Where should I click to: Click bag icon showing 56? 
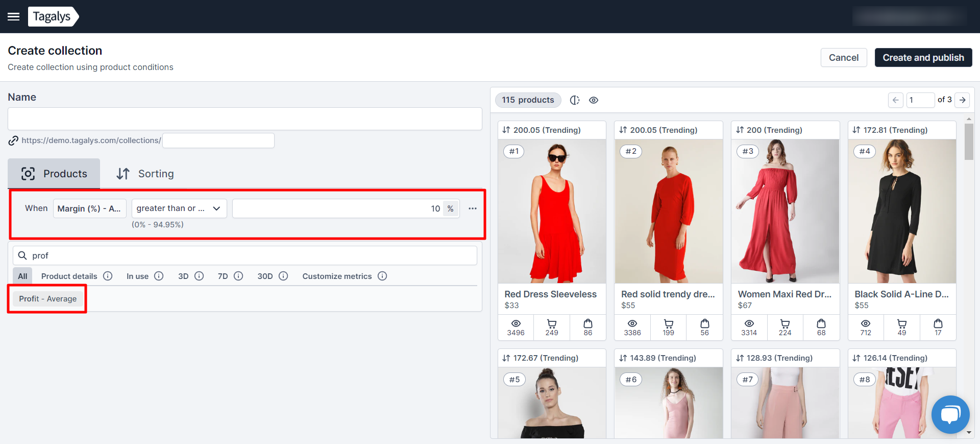pos(705,323)
